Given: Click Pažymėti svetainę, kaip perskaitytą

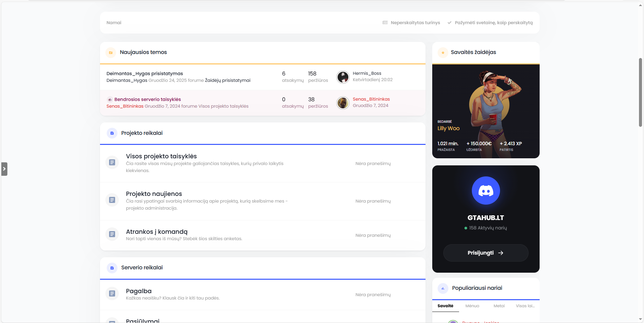Looking at the screenshot, I should [x=494, y=23].
